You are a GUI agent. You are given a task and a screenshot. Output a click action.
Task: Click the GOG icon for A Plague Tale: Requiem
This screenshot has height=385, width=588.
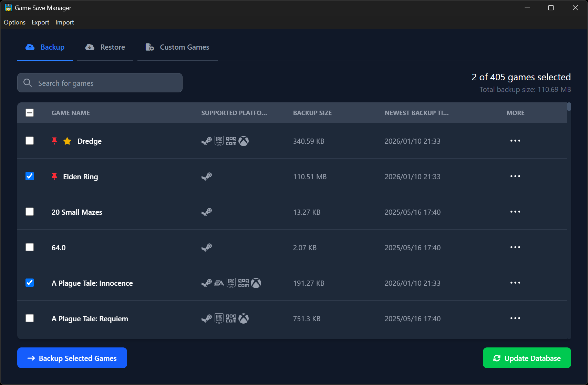click(x=231, y=318)
